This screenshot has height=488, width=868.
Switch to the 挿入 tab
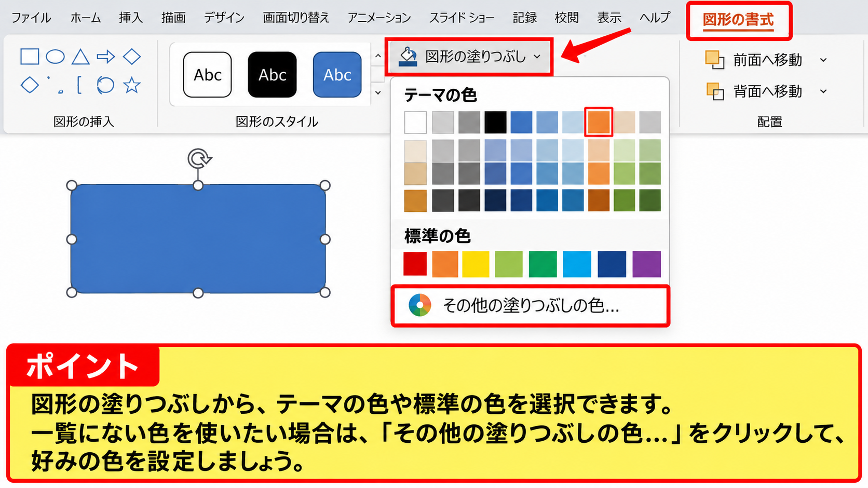(x=131, y=18)
